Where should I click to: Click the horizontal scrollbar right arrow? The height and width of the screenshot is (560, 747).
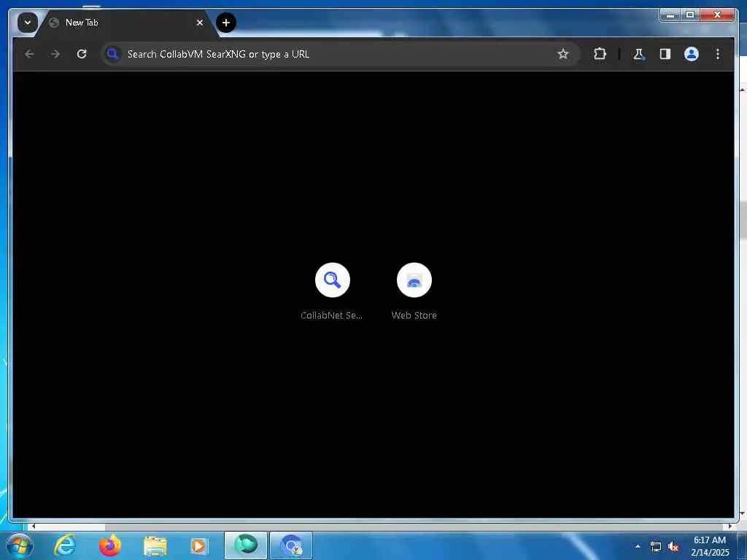coord(730,526)
